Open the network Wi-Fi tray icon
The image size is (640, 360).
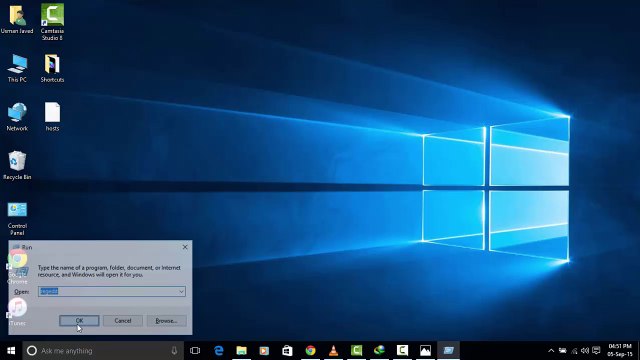[574, 351]
